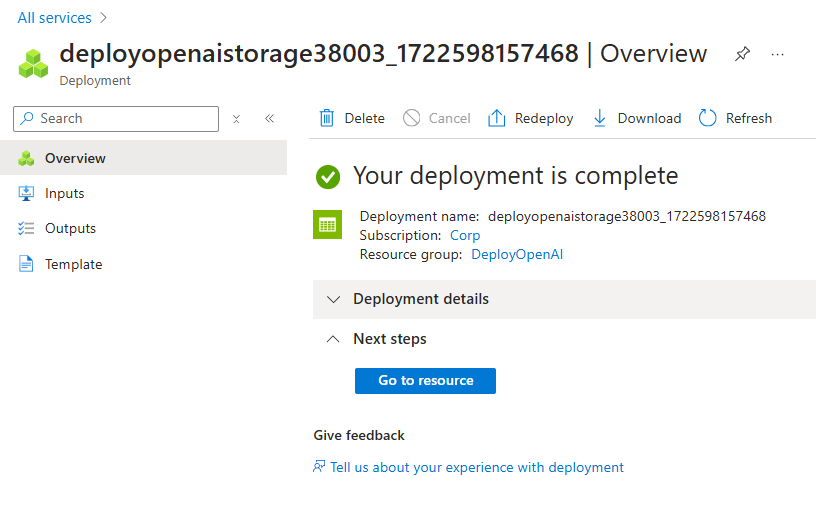Click the Deployment details section header

point(564,299)
